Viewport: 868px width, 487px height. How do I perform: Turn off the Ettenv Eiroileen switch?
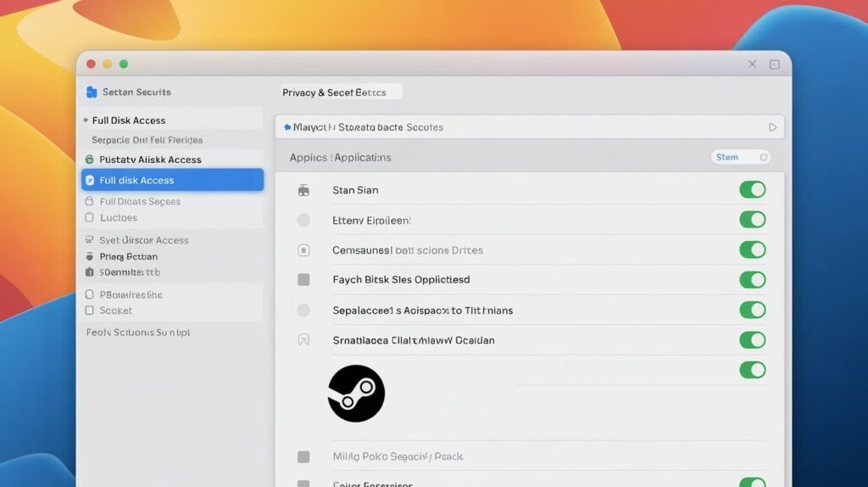click(x=753, y=220)
